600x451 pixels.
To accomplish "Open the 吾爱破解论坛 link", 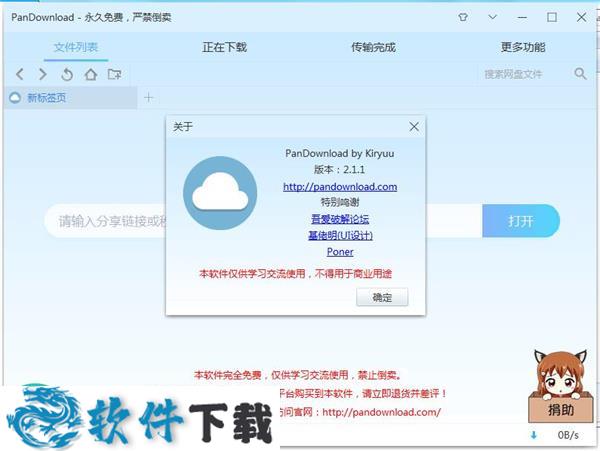I will pyautogui.click(x=340, y=219).
